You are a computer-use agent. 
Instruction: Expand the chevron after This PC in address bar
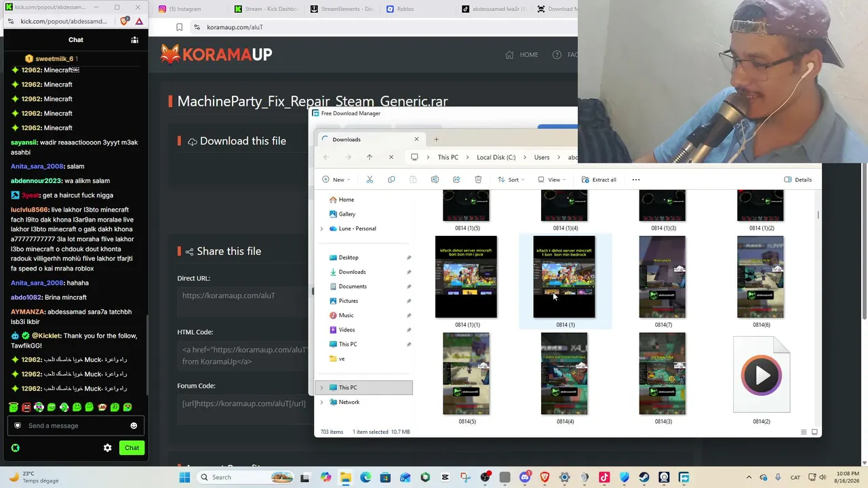coord(467,157)
